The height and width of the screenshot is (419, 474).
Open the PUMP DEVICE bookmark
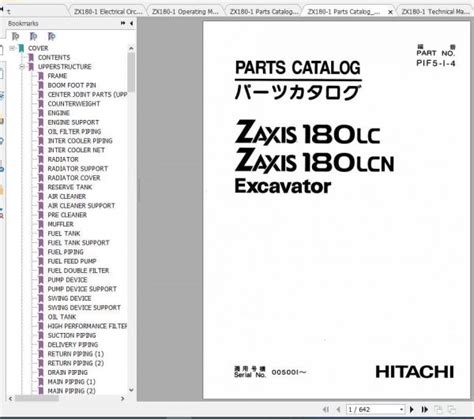pos(67,280)
